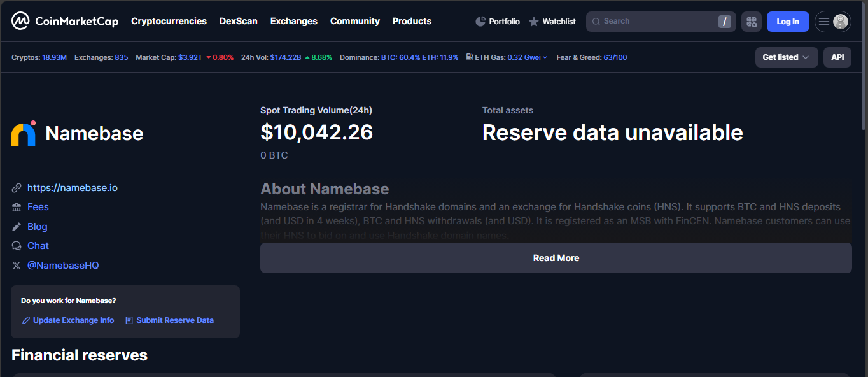This screenshot has width=868, height=377.
Task: Click the Do you work for Namebase? text
Action: (69, 301)
